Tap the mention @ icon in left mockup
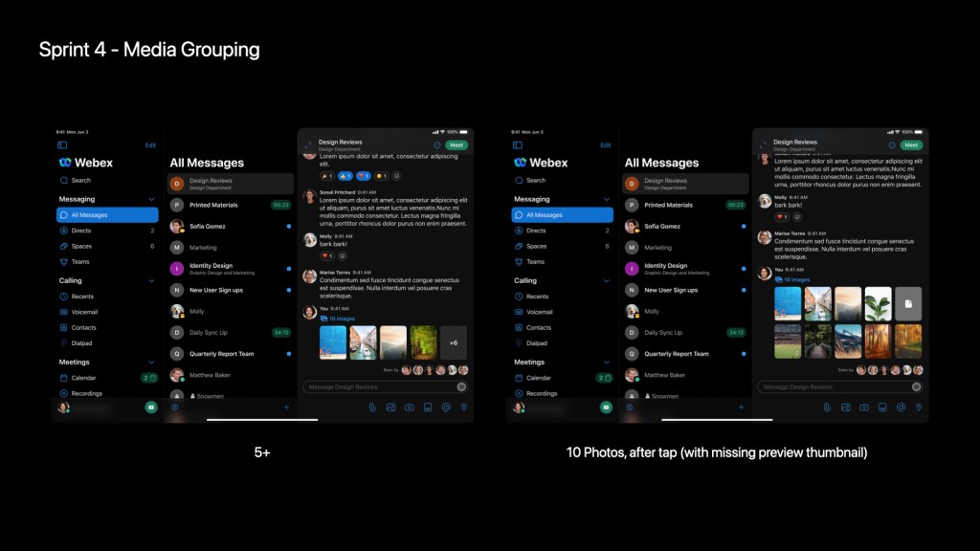The width and height of the screenshot is (980, 551). (x=446, y=408)
